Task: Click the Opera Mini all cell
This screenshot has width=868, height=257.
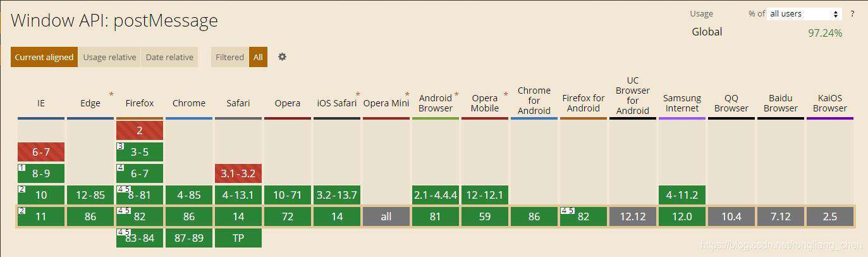Action: (x=386, y=216)
